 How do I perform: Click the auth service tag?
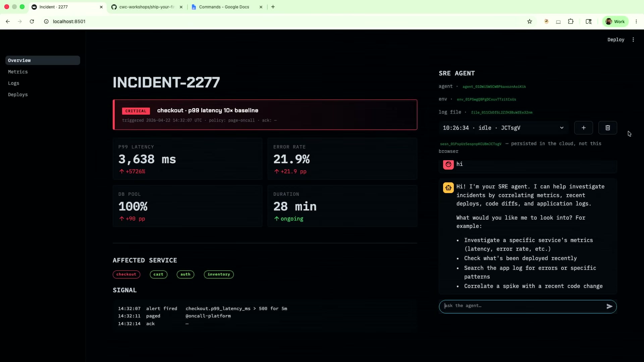click(185, 275)
